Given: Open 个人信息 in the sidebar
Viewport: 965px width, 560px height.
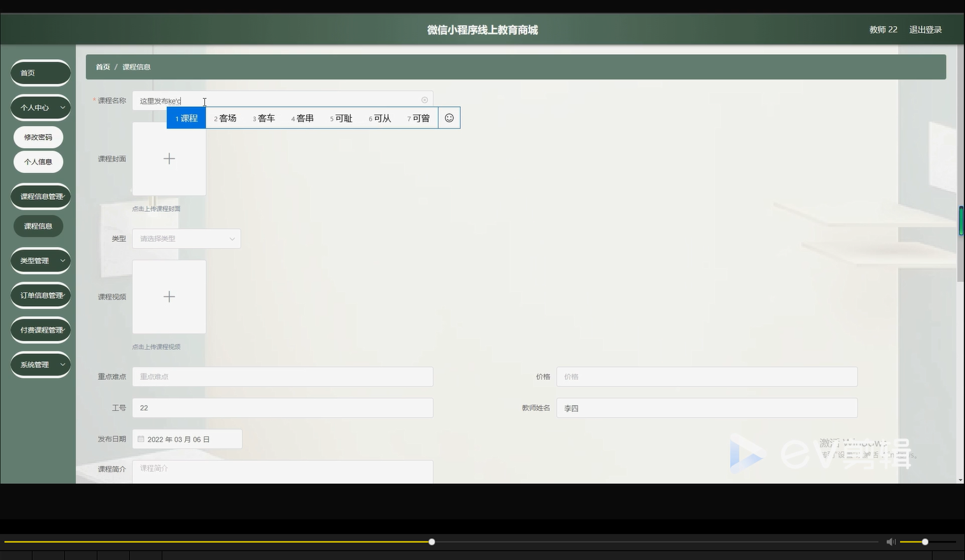Looking at the screenshot, I should pos(38,162).
